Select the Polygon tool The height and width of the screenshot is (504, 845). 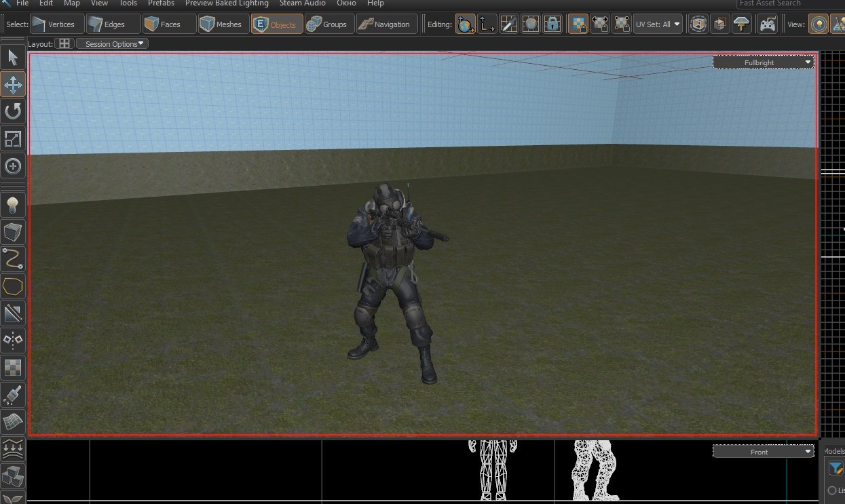pyautogui.click(x=13, y=286)
